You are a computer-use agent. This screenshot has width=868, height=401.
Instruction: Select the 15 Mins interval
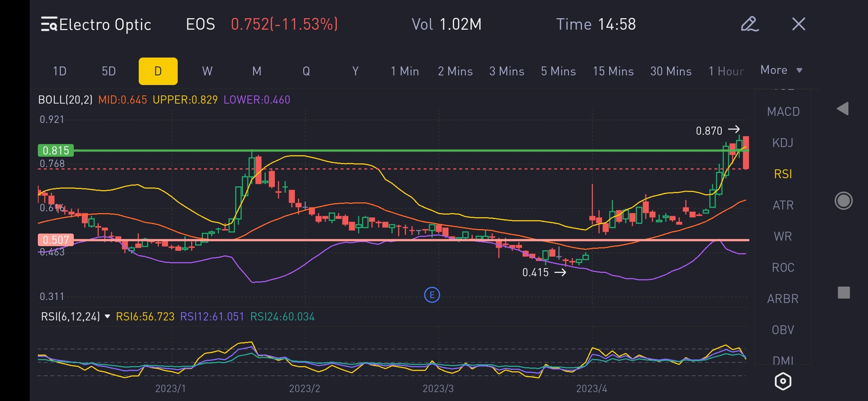(613, 71)
